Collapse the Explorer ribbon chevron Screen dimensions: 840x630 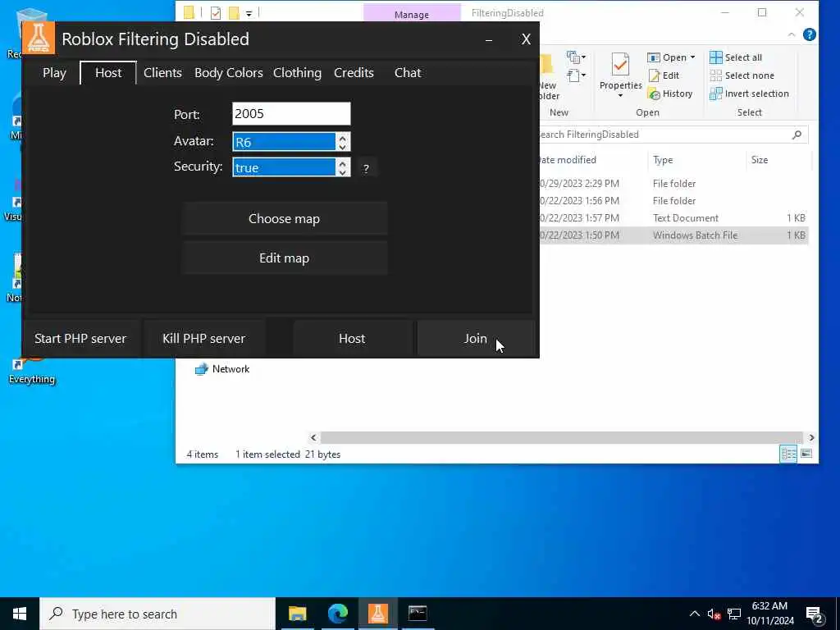tap(792, 34)
